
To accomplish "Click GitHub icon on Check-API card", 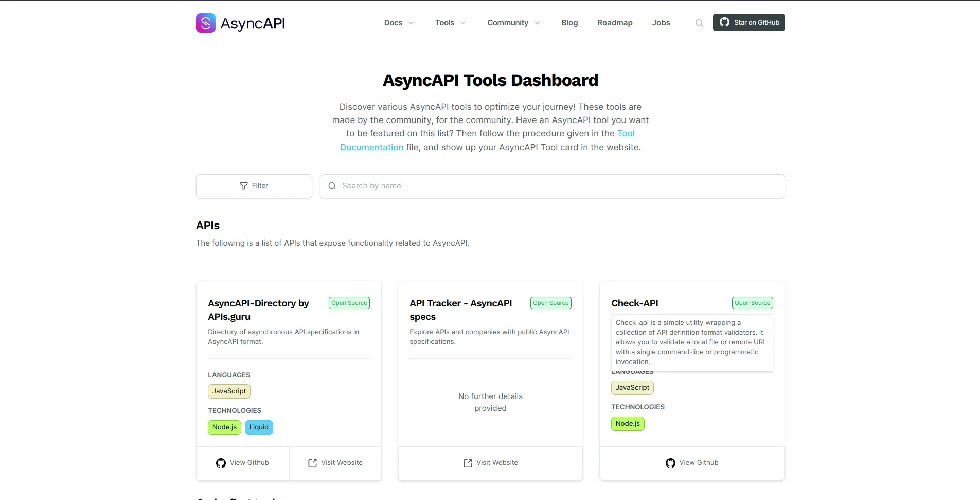I will [670, 463].
